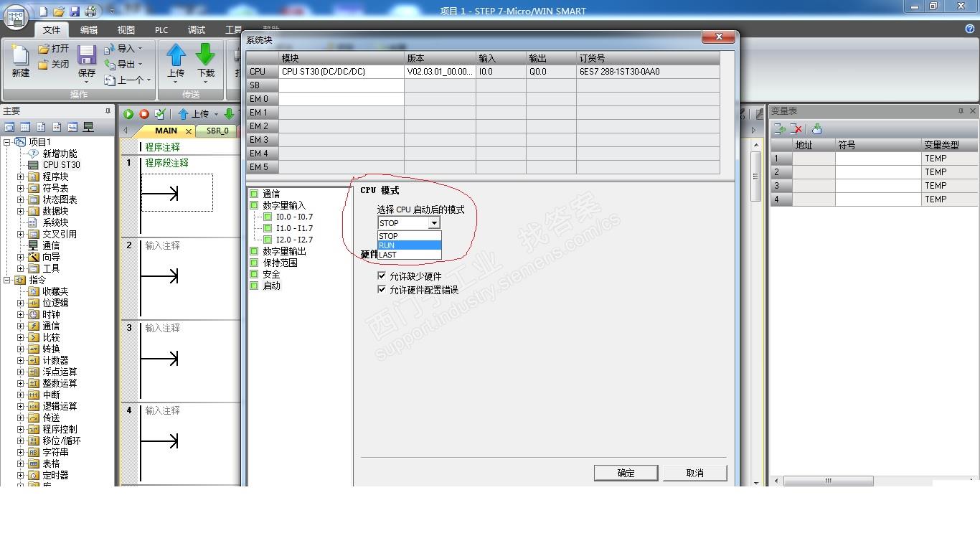Click the monitor icon in 主要 panel toolbar
This screenshot has width=980, height=551.
88,127
